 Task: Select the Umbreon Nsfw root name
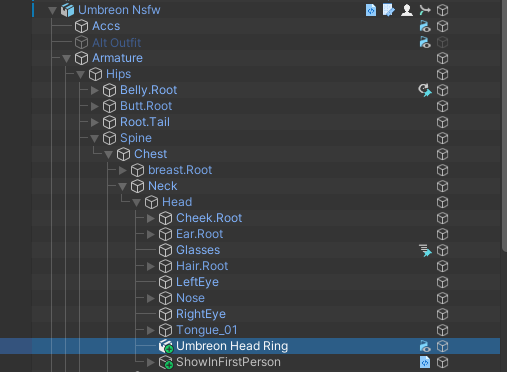[119, 10]
